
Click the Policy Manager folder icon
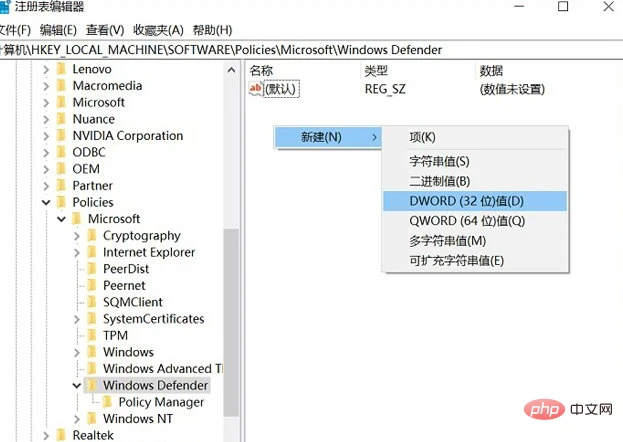(x=107, y=402)
